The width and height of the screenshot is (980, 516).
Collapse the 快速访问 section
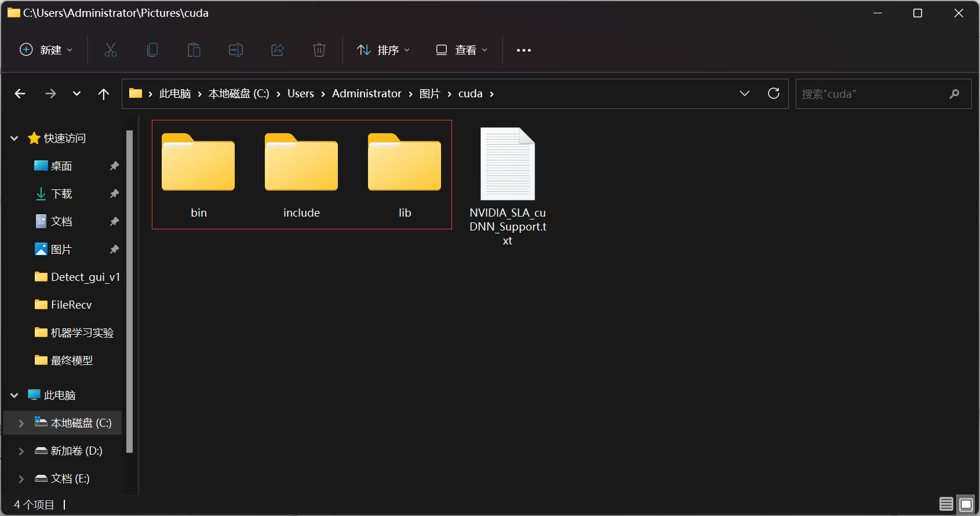pos(14,138)
